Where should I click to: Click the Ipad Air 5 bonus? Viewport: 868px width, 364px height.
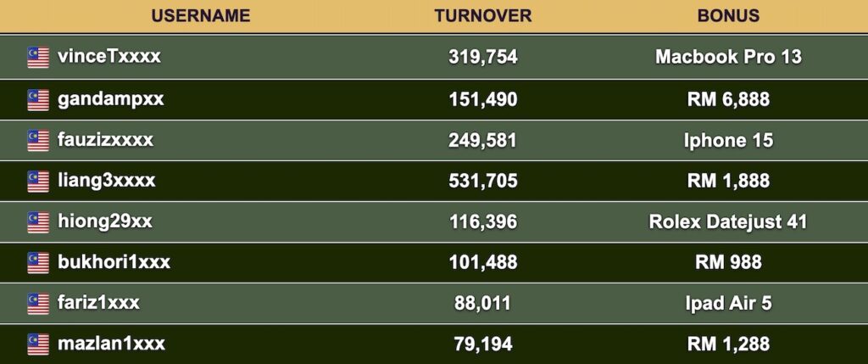coord(728,303)
